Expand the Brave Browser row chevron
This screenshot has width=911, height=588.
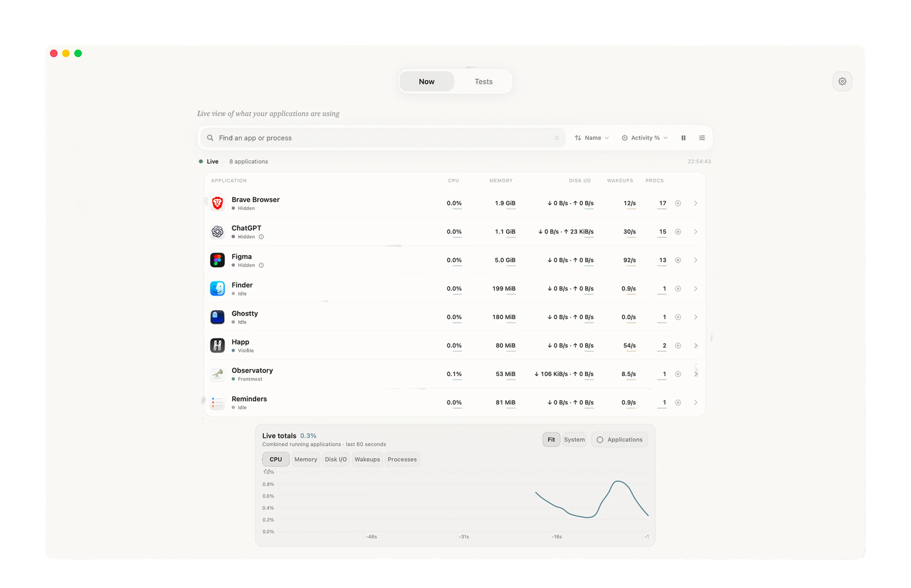[x=695, y=203]
